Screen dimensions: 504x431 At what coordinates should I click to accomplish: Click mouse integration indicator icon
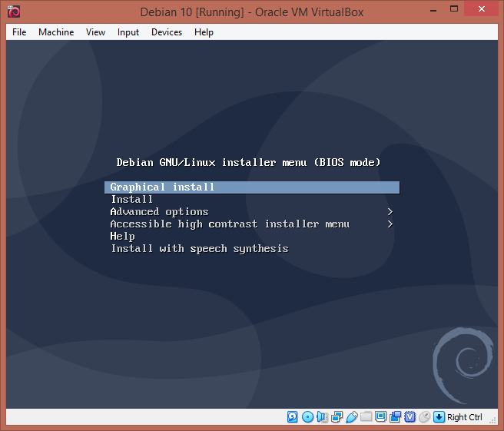(x=425, y=417)
